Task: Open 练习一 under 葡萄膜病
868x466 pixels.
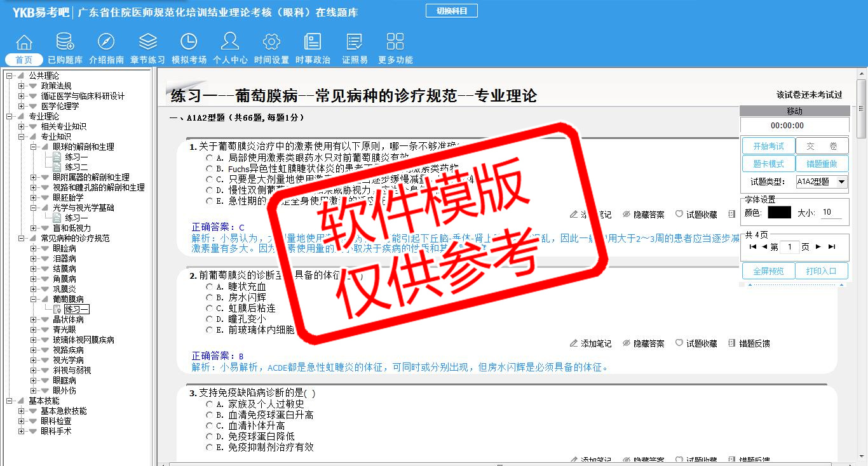Action: (76, 309)
